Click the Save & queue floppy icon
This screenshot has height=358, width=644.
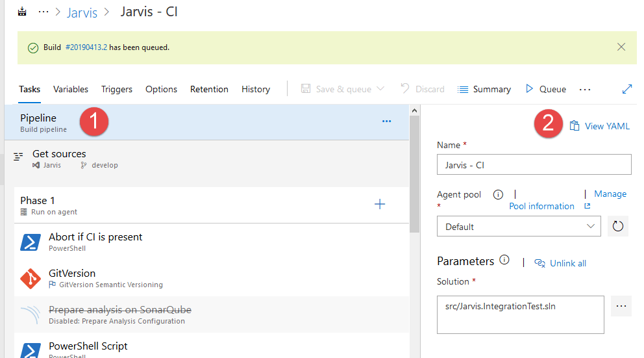pyautogui.click(x=306, y=89)
